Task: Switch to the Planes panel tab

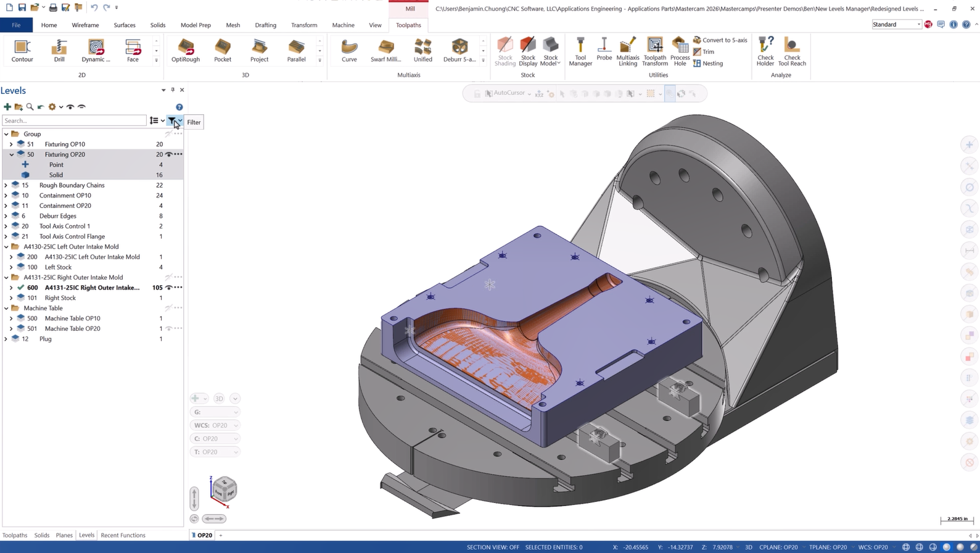Action: (64, 535)
